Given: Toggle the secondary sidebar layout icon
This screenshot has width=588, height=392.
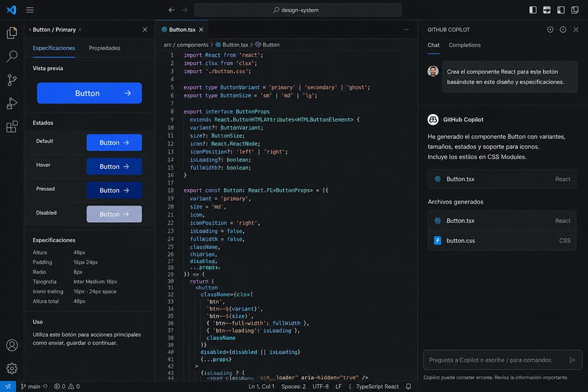Looking at the screenshot, I should 560,10.
